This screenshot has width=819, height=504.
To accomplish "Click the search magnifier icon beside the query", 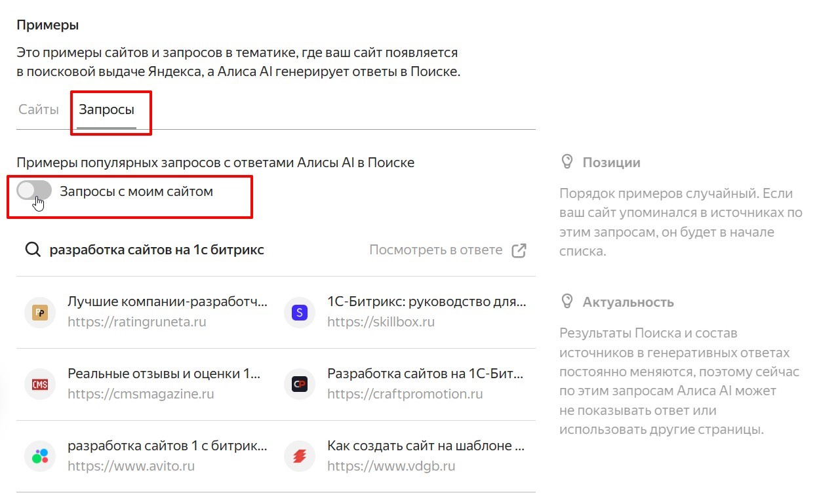I will point(33,250).
